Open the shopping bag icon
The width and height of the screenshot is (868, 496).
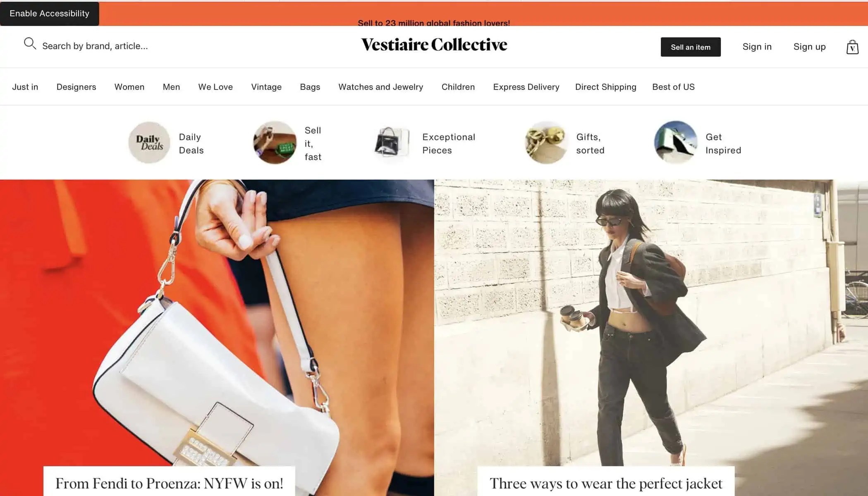pos(852,47)
